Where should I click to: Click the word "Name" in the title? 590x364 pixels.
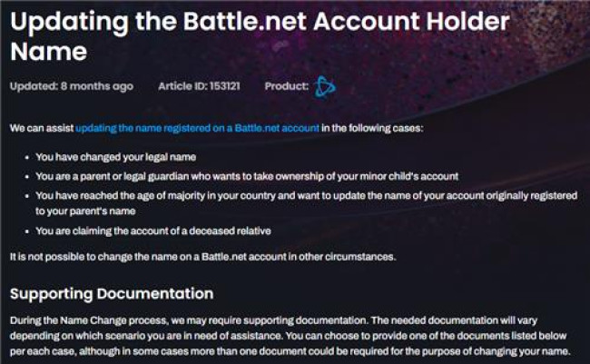pos(48,52)
